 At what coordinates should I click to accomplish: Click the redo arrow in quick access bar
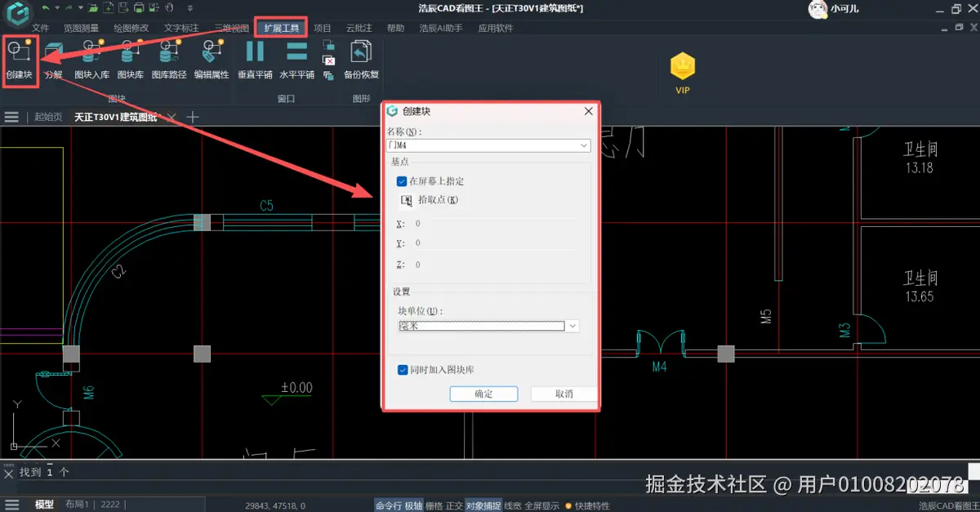(x=69, y=8)
